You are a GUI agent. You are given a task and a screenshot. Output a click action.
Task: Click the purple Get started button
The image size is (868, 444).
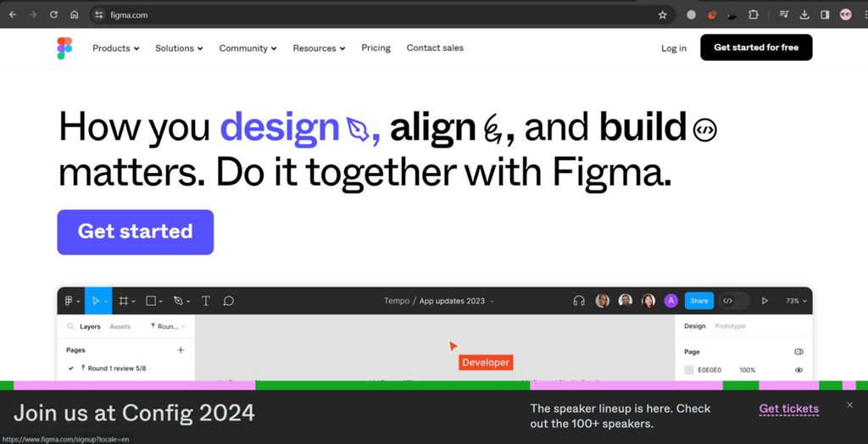point(135,232)
